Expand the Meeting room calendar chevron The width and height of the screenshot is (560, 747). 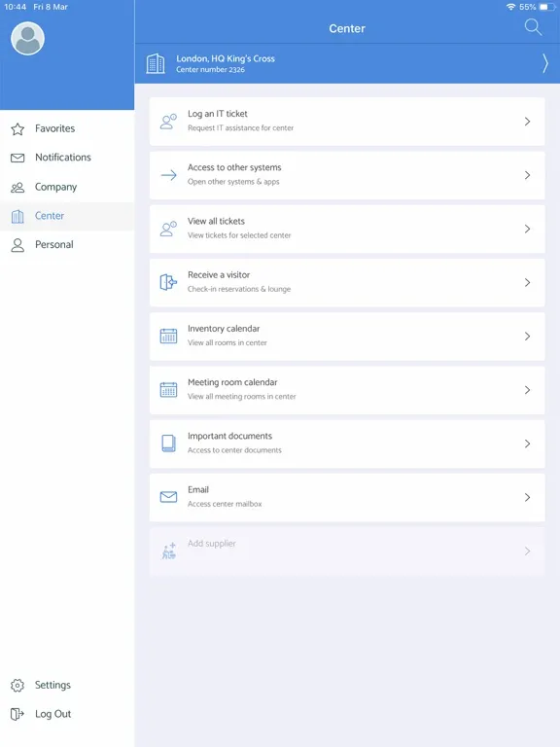[527, 390]
